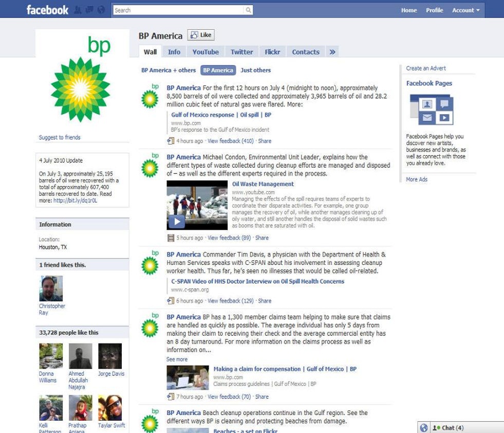504x433 pixels.
Task: Play the Oil Waste Management video
Action: point(177,221)
